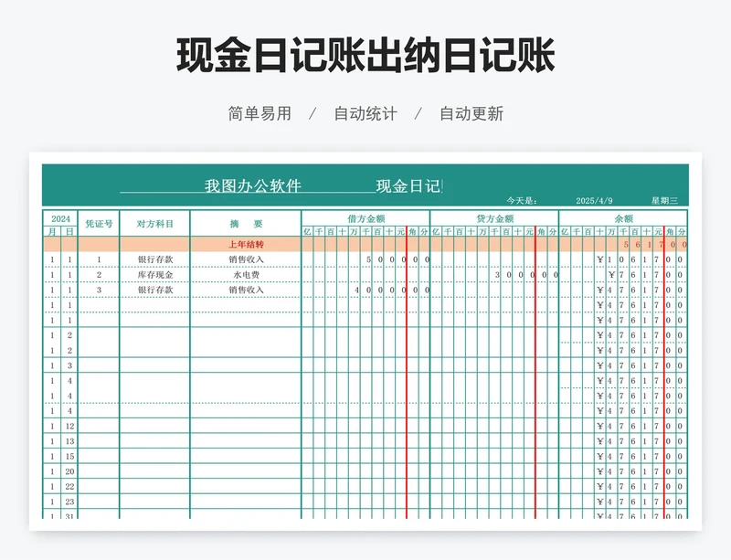
Task: Select the "水电费" summary cell
Action: (x=246, y=275)
